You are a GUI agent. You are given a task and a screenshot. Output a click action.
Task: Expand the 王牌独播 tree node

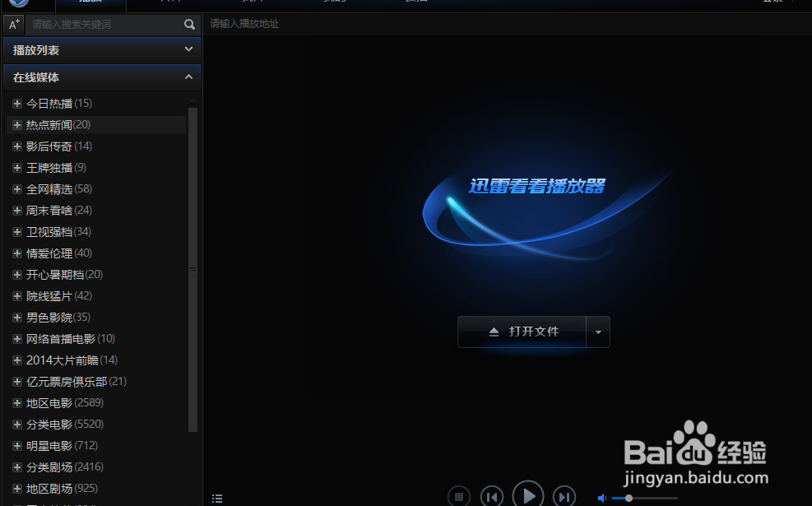[x=17, y=168]
